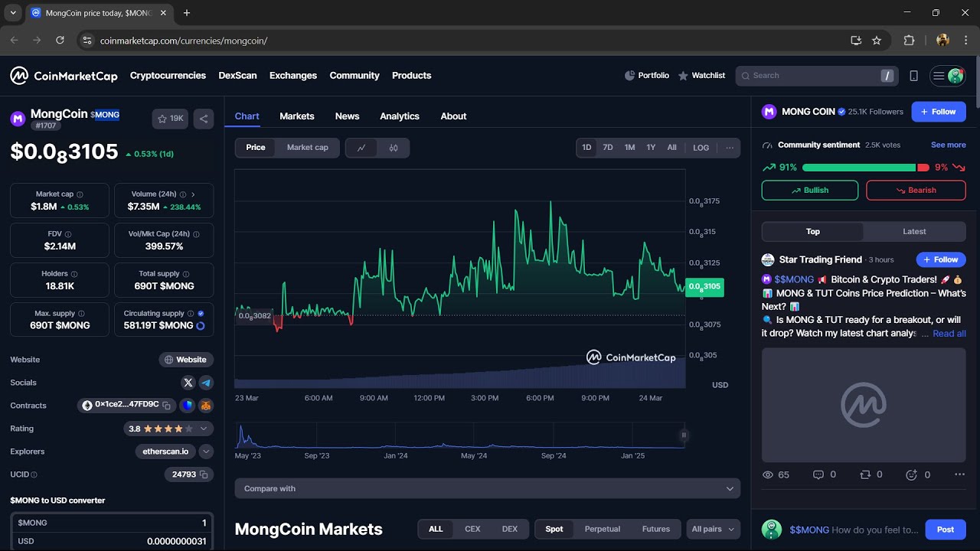Click the CoinMarketCap logo in header
This screenshot has height=551, width=980.
click(64, 76)
